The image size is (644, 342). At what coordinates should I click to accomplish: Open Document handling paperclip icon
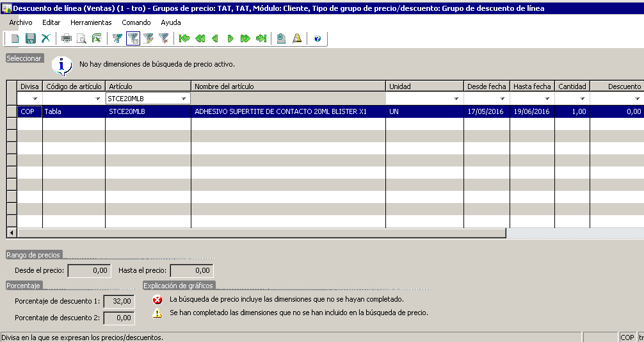(x=281, y=38)
